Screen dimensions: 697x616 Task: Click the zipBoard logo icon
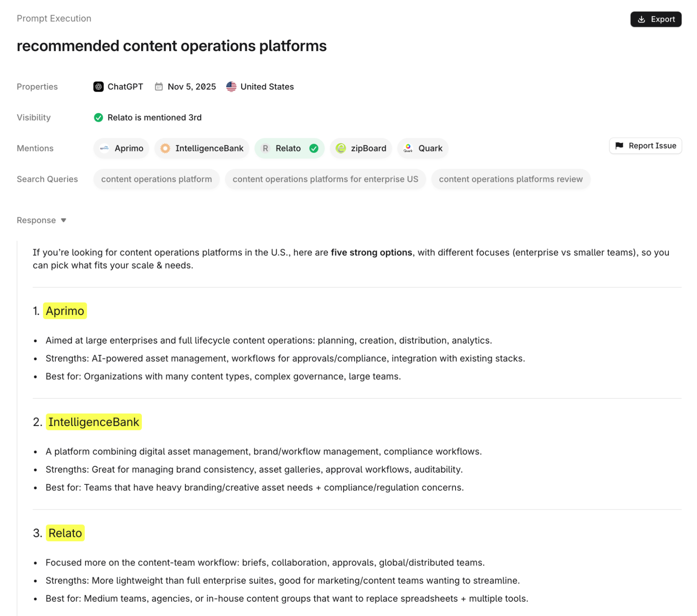pos(341,148)
